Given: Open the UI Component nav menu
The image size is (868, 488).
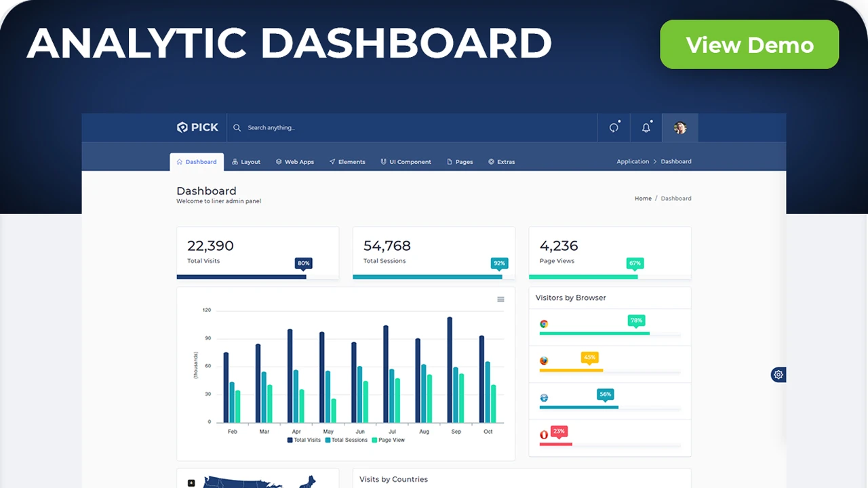Looking at the screenshot, I should coord(406,162).
